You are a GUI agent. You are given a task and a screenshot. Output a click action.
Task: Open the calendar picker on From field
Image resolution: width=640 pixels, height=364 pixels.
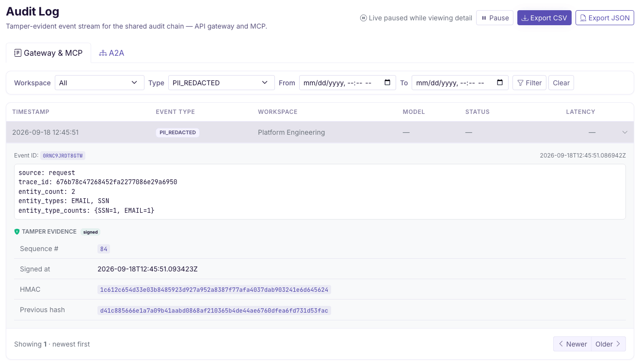(387, 82)
